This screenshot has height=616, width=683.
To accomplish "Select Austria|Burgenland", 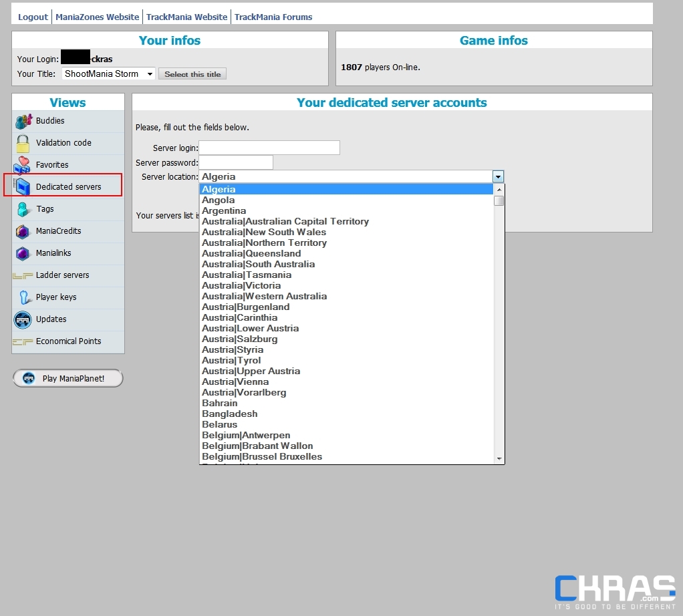I will point(346,307).
